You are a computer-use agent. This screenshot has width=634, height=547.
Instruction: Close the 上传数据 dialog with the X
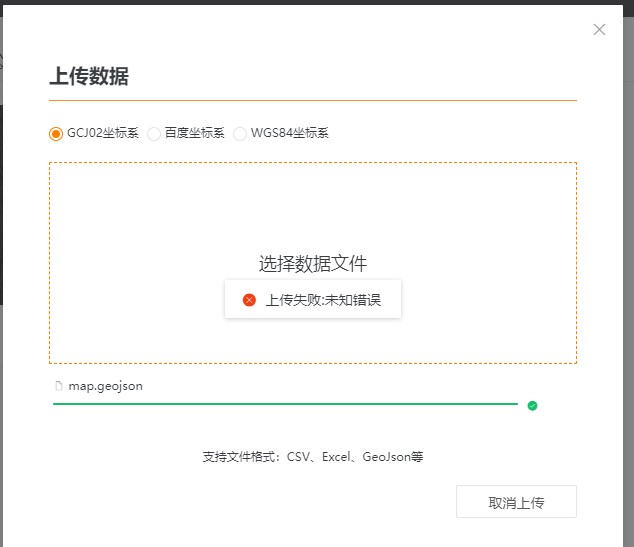(x=599, y=30)
